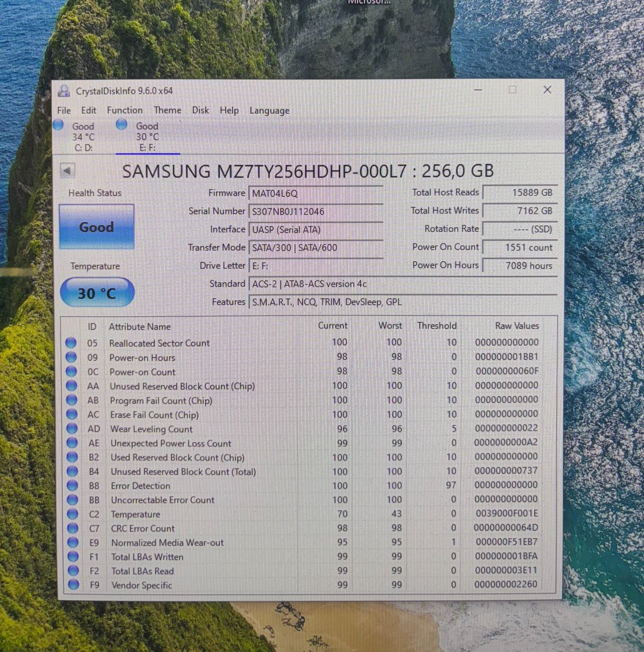This screenshot has height=652, width=644.
Task: Open the File menu
Action: click(x=64, y=110)
